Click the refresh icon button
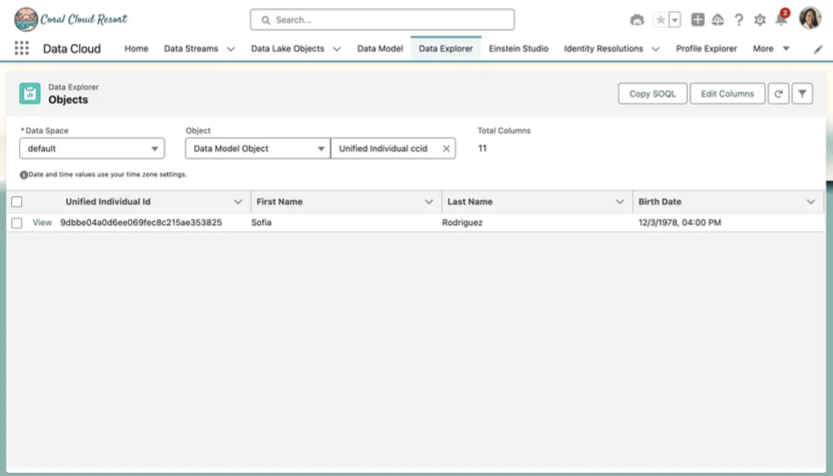 (x=778, y=94)
